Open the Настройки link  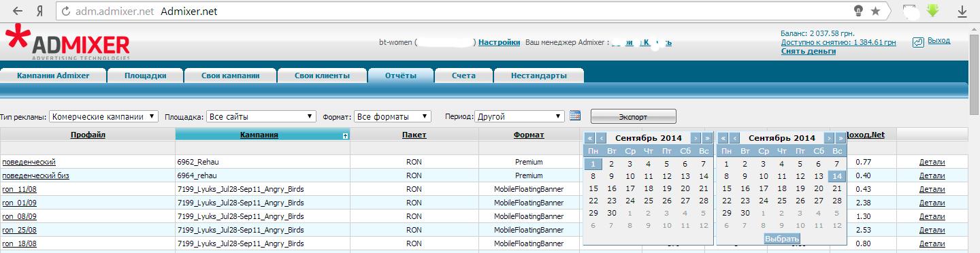[499, 42]
